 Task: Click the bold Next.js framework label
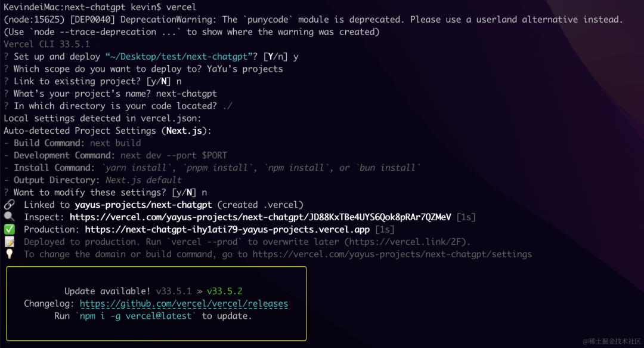click(184, 131)
